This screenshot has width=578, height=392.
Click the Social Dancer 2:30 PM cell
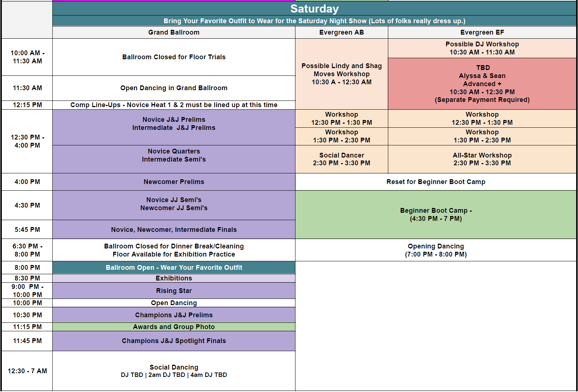point(341,159)
